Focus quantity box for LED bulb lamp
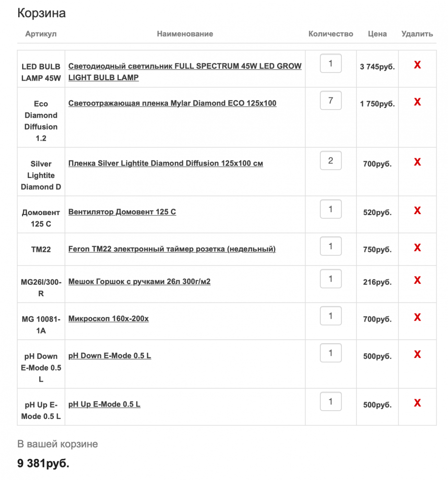Image resolution: width=448 pixels, height=480 pixels. (331, 63)
